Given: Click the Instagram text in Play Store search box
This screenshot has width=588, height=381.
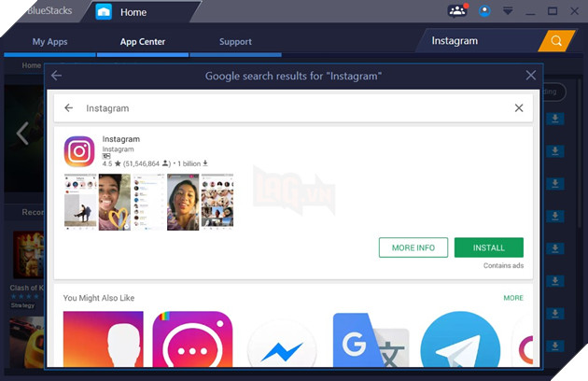Looking at the screenshot, I should (x=107, y=108).
